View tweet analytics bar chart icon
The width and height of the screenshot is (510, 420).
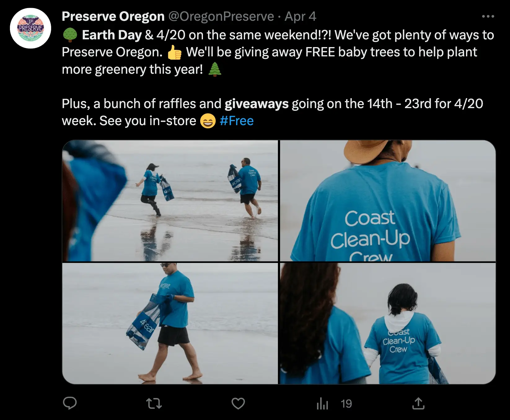pyautogui.click(x=322, y=404)
